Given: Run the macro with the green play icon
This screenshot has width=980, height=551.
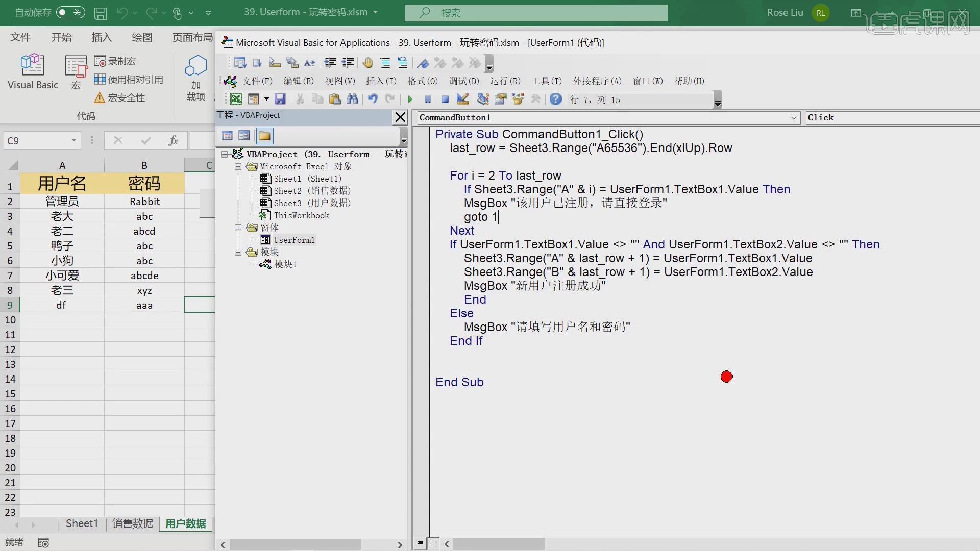Looking at the screenshot, I should tap(410, 99).
